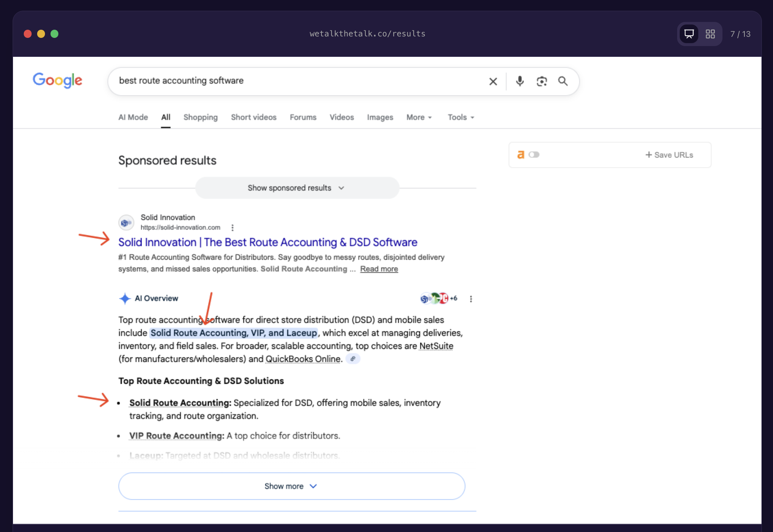Open Solid Innovation result title link

pos(268,242)
